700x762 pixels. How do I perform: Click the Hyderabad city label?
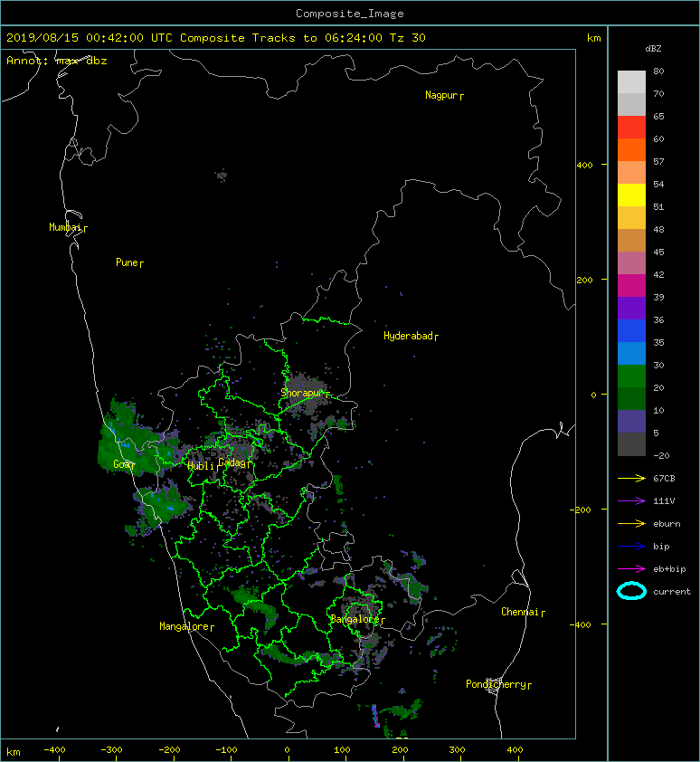point(409,336)
